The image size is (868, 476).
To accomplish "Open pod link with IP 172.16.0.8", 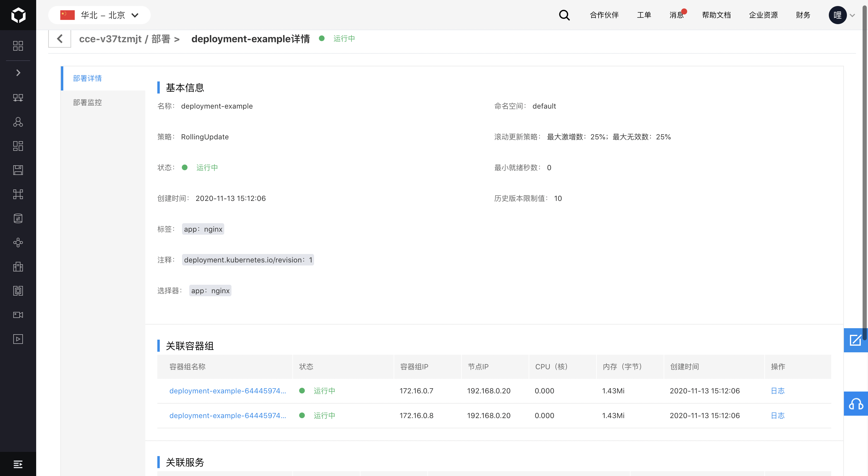I will pos(228,416).
